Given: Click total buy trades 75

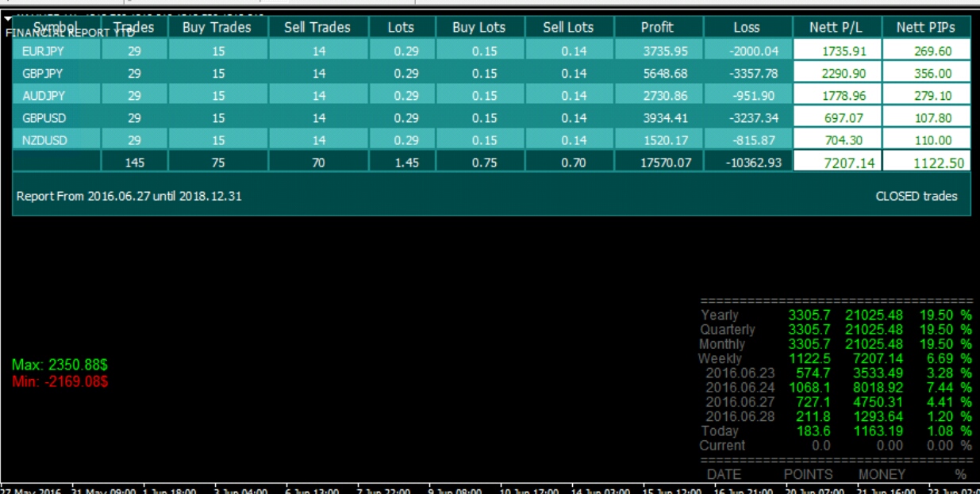Looking at the screenshot, I should pos(218,162).
